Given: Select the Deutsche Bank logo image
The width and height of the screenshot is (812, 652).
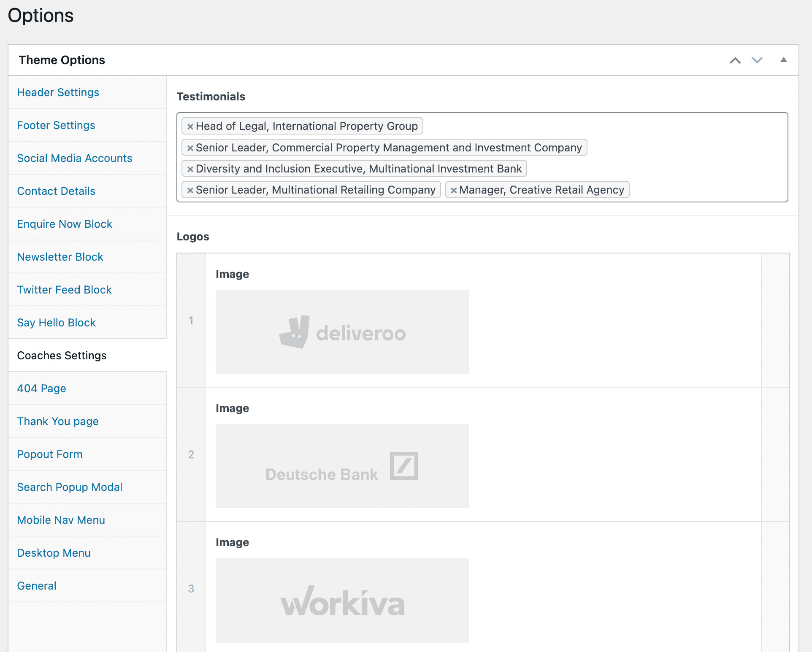Looking at the screenshot, I should point(342,466).
